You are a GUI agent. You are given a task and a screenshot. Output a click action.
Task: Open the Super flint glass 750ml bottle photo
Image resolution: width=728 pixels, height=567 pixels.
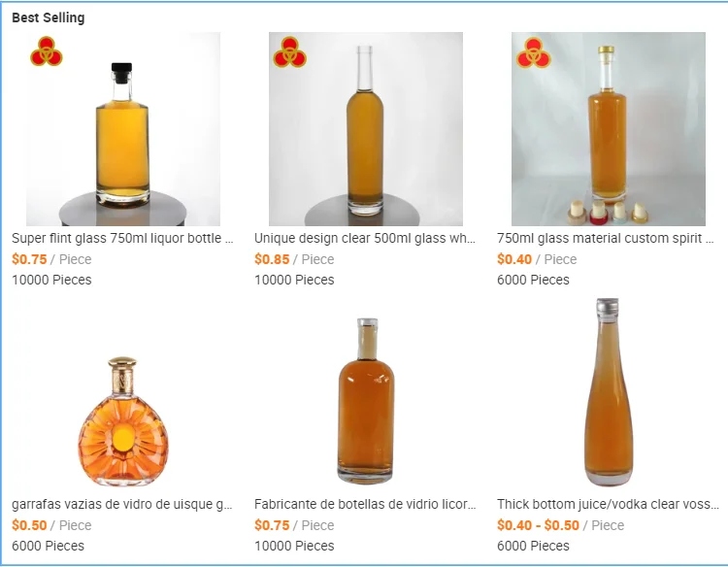123,128
